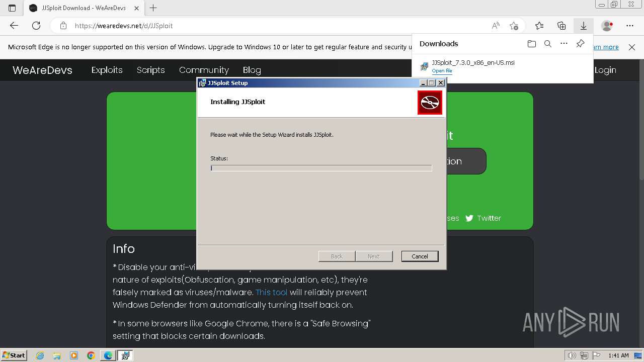
Task: Launch Google Chrome from taskbar
Action: tap(91, 355)
